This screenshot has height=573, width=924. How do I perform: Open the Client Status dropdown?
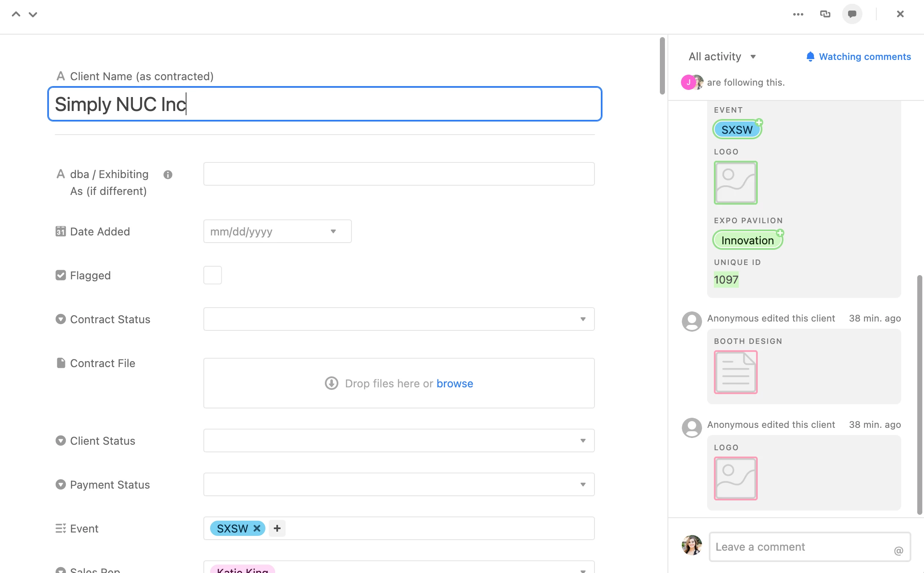[399, 441]
